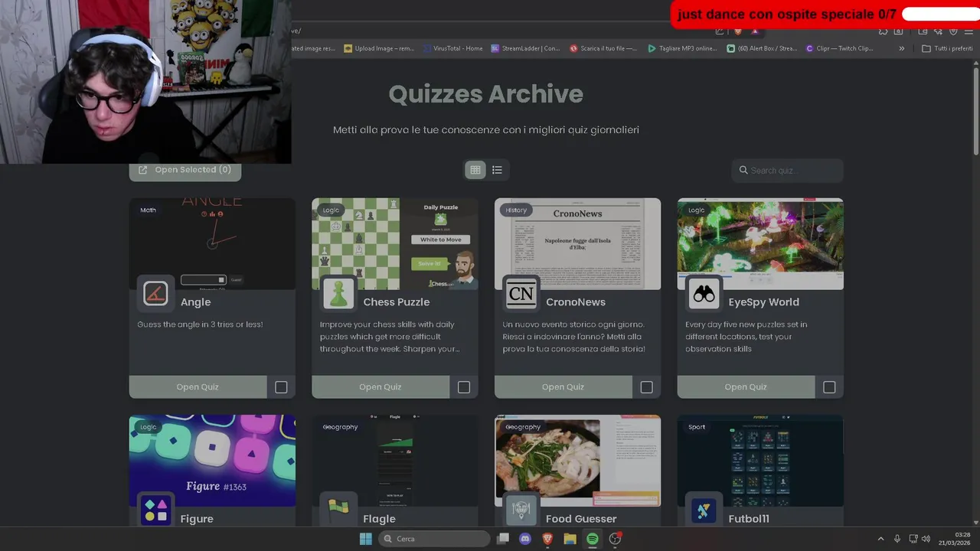Click the Flagle flag icon
The image size is (980, 551).
click(338, 510)
